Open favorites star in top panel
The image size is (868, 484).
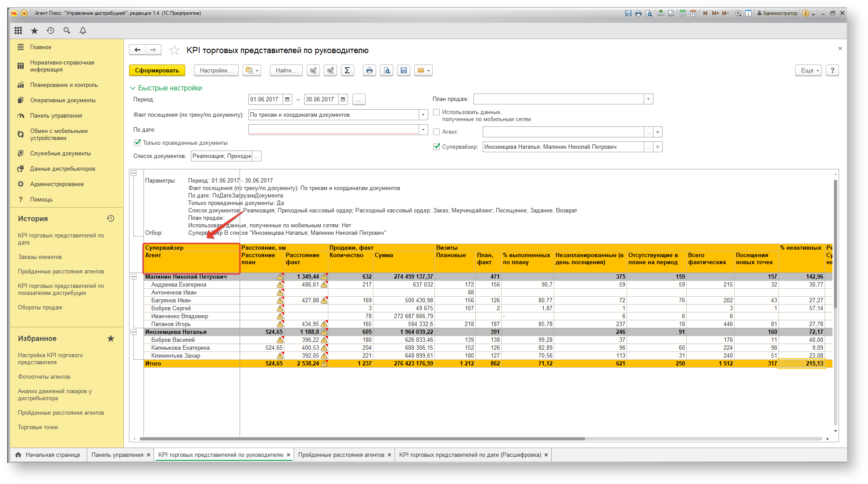tap(34, 30)
